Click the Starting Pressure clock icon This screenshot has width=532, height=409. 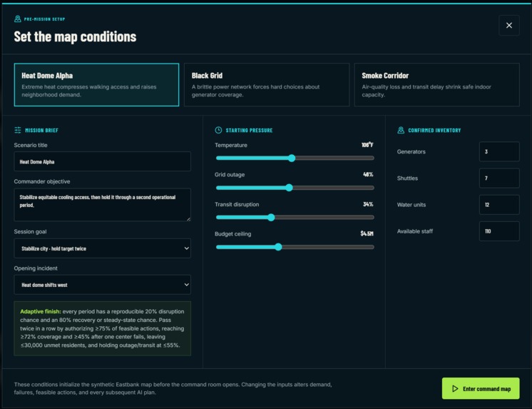218,130
